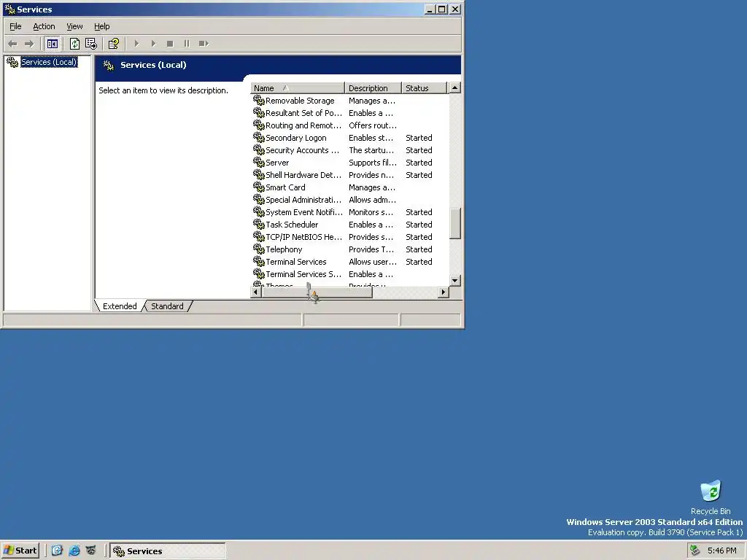The image size is (747, 560).
Task: Click the vertical scrollbar down arrow
Action: 455,281
